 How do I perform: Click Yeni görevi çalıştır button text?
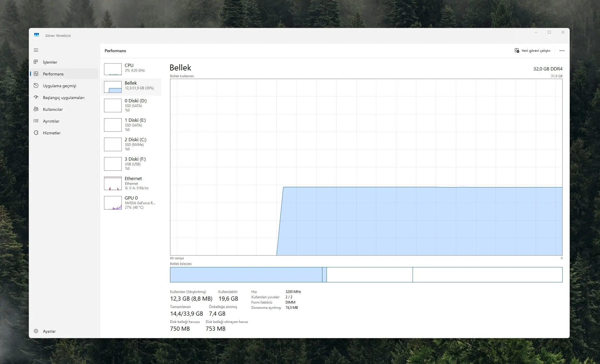tap(536, 51)
